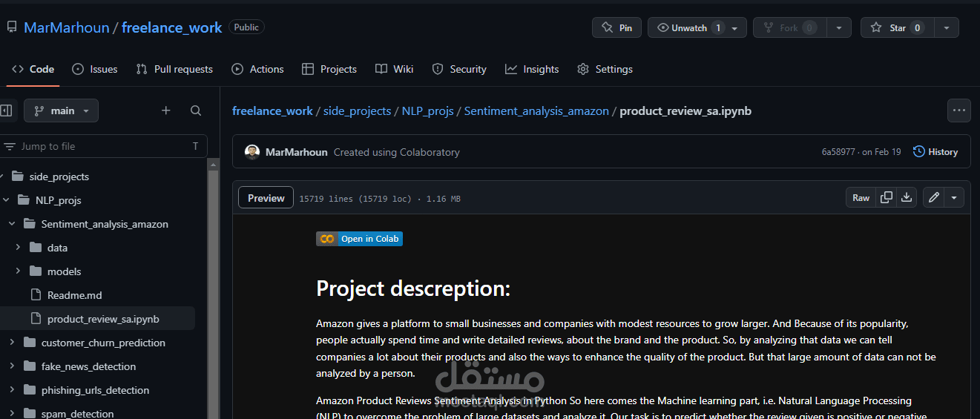View the Insights tab
Screen dimensions: 980x419
click(x=532, y=69)
